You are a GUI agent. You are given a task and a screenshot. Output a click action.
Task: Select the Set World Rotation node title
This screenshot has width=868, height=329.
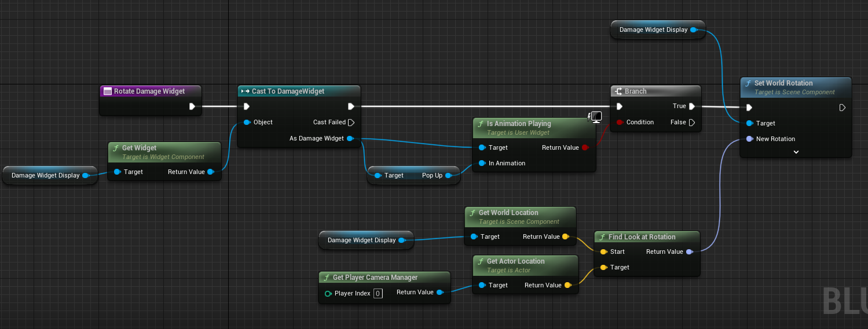point(783,83)
